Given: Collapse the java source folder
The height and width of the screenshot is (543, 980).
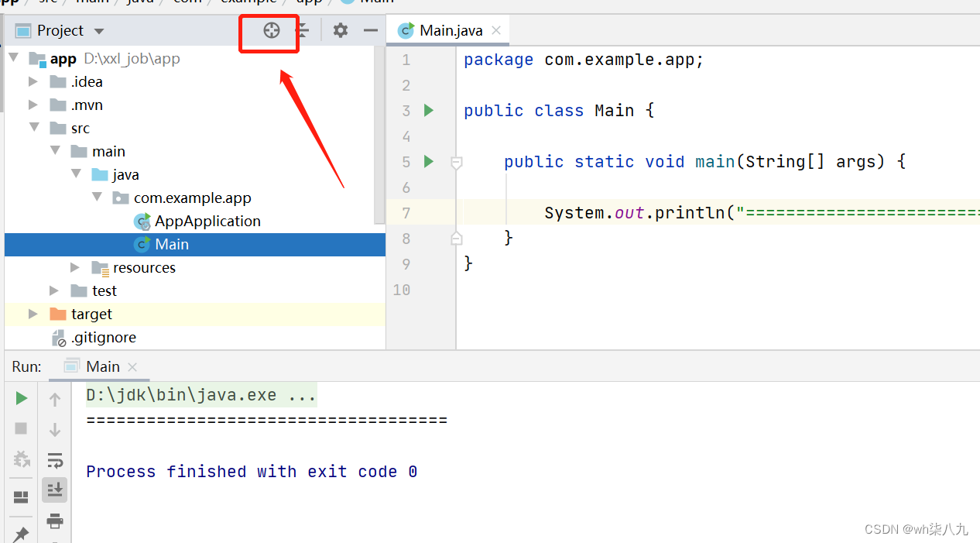Looking at the screenshot, I should click(x=76, y=174).
